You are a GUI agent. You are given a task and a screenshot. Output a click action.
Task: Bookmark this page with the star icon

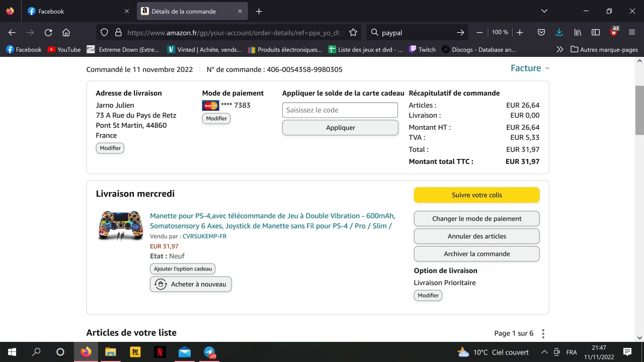(353, 32)
